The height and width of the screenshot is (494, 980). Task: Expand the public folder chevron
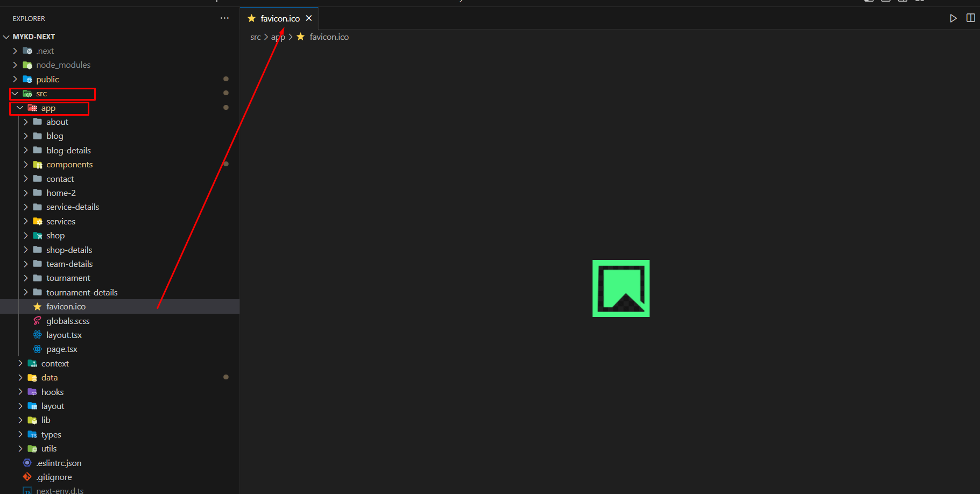[x=15, y=79]
